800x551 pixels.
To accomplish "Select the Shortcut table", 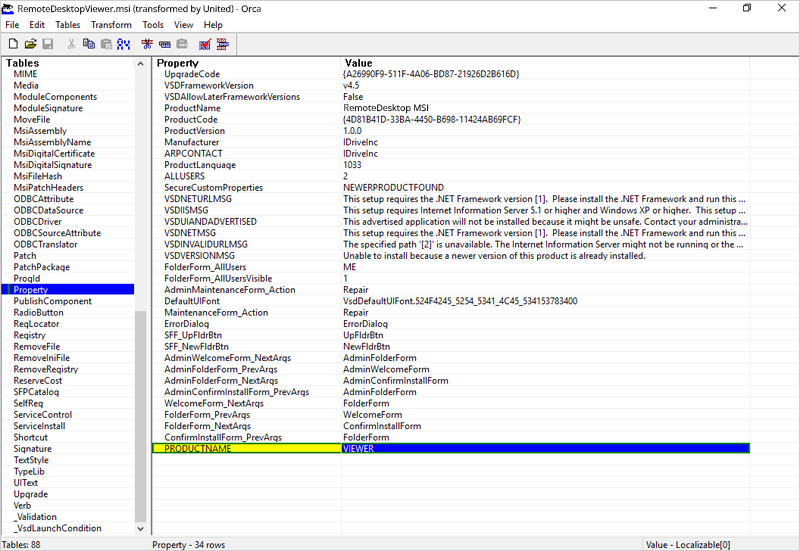I will click(x=31, y=437).
